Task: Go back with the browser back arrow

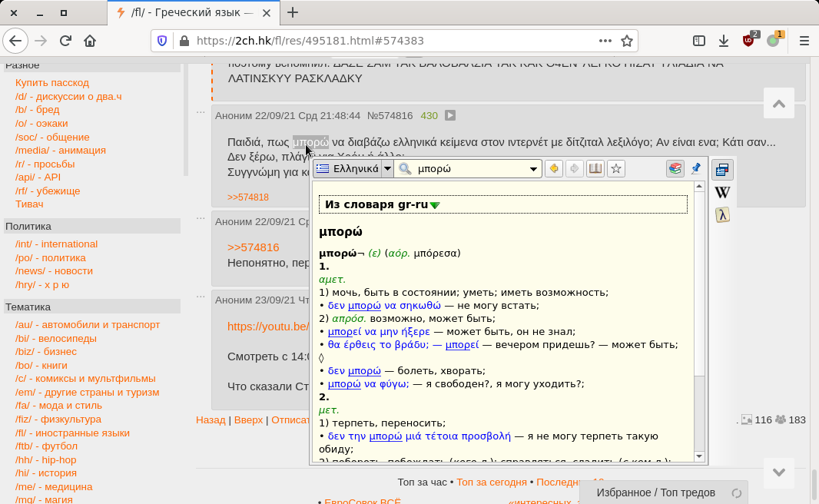Action: coord(15,41)
